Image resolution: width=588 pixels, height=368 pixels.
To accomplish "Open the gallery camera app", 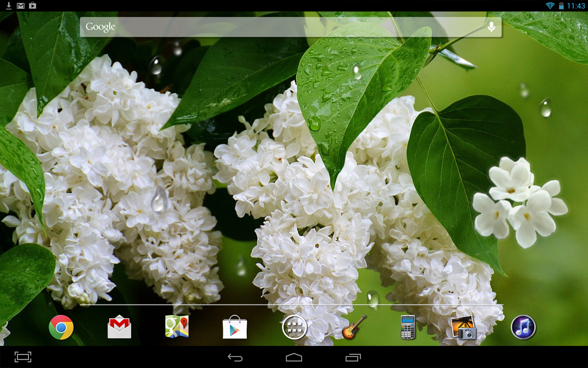I will 463,328.
